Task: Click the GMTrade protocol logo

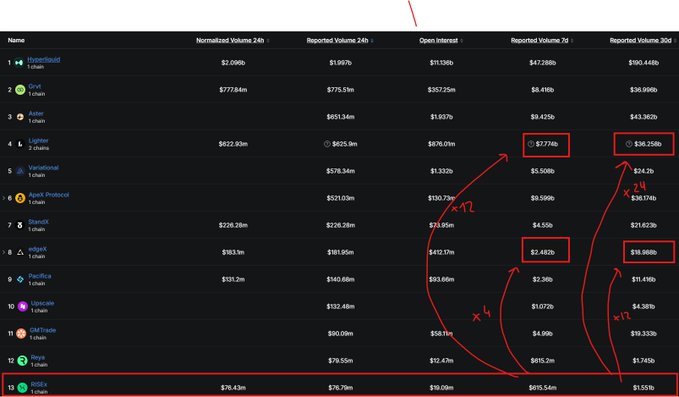Action: (x=21, y=333)
